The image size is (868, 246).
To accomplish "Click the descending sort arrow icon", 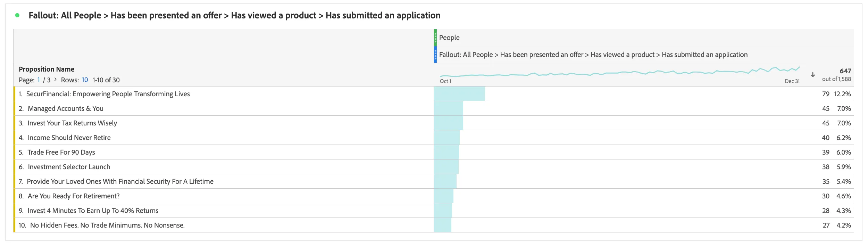I will (x=812, y=75).
